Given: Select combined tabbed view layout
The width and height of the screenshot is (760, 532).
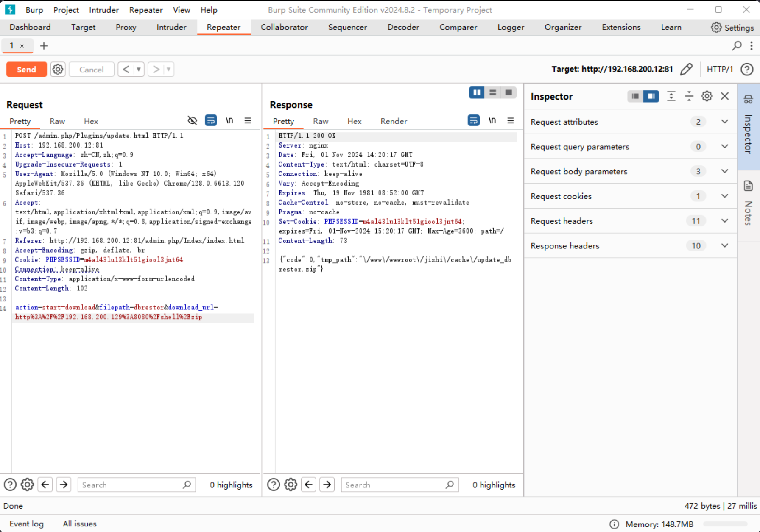Looking at the screenshot, I should pos(509,92).
